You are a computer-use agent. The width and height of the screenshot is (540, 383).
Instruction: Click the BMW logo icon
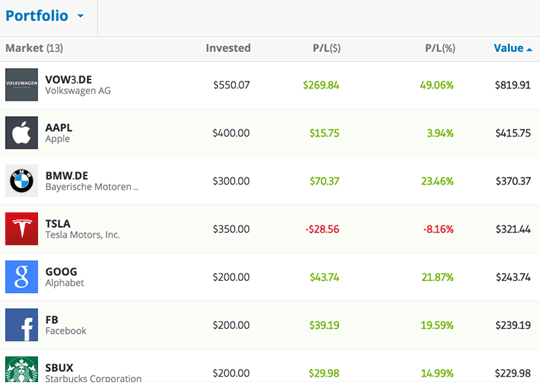21,181
